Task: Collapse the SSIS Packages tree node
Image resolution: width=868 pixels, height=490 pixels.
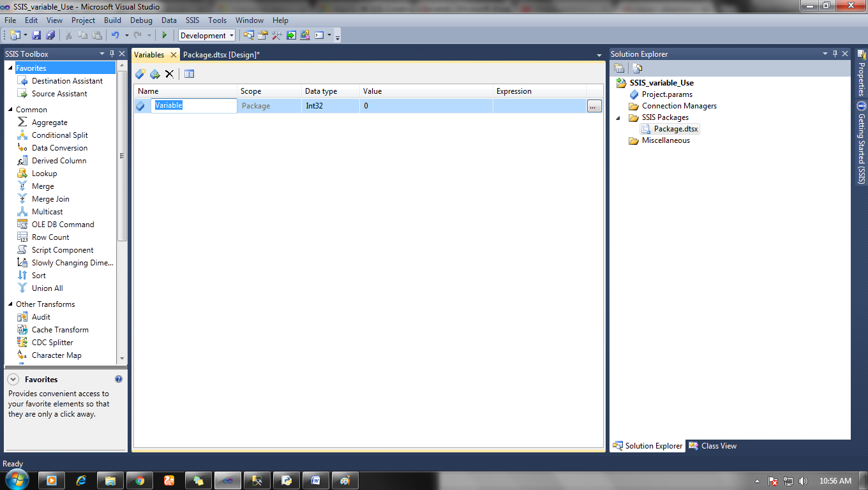Action: pos(618,118)
